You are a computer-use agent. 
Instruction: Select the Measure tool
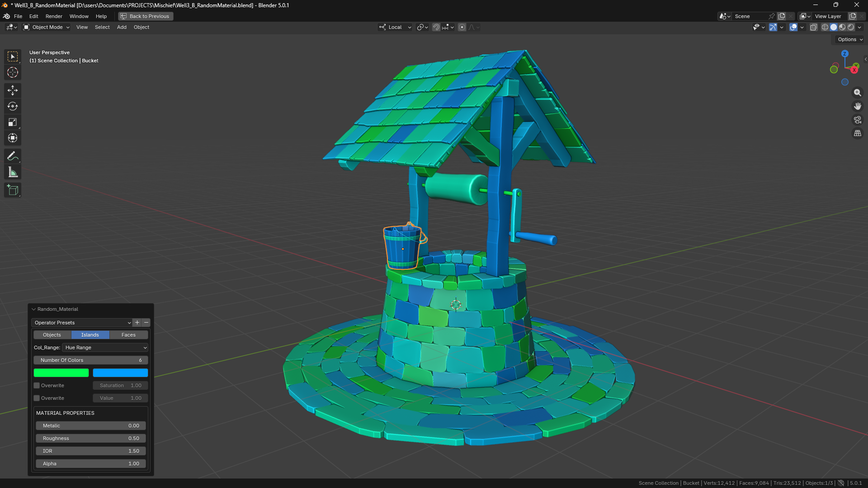tap(13, 172)
